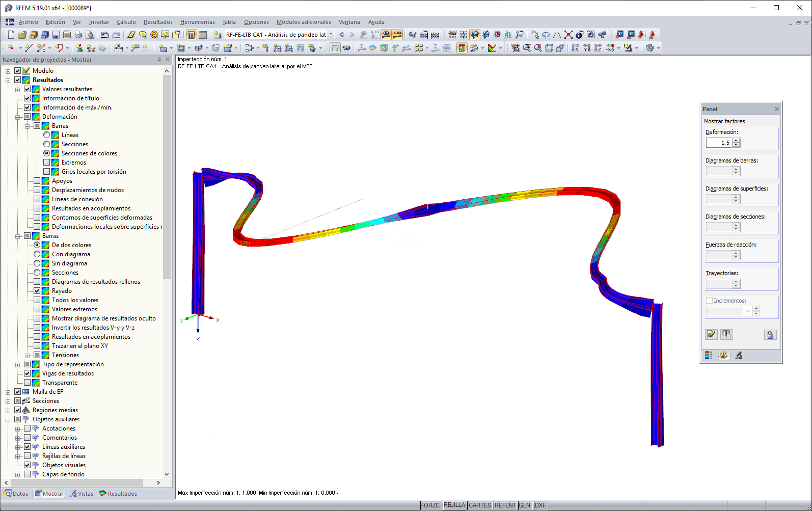Switch to the Vistas navigator tab

[82, 494]
